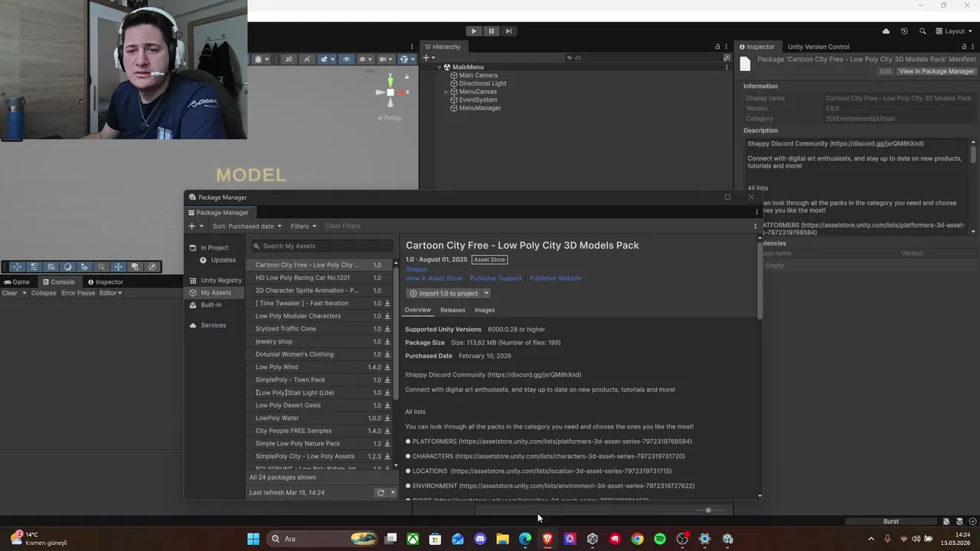Screen dimensions: 980x551
Task: Switch to the Images tab
Action: coord(485,310)
